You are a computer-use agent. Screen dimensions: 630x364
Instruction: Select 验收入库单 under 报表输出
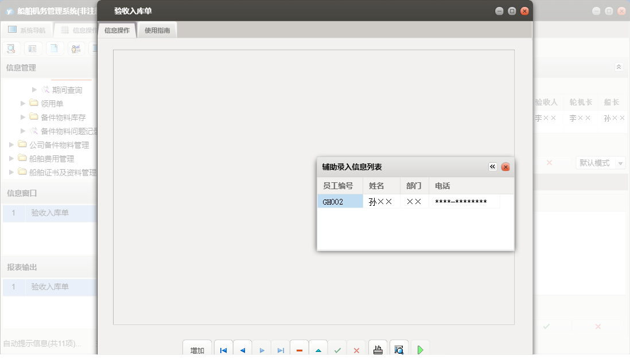[50, 287]
